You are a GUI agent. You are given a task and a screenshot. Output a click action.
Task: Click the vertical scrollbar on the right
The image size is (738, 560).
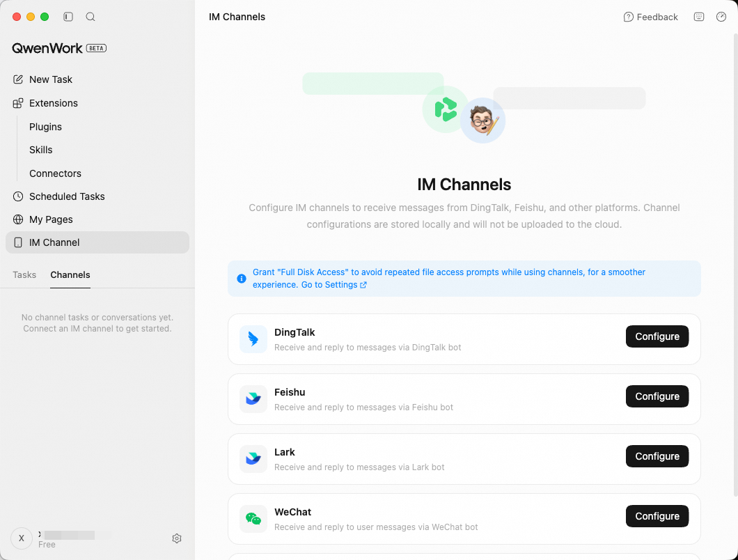735,264
